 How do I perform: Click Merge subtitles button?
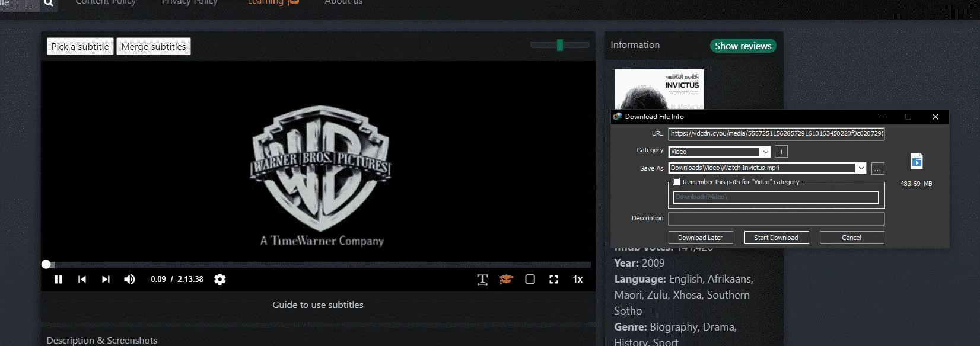pos(154,46)
